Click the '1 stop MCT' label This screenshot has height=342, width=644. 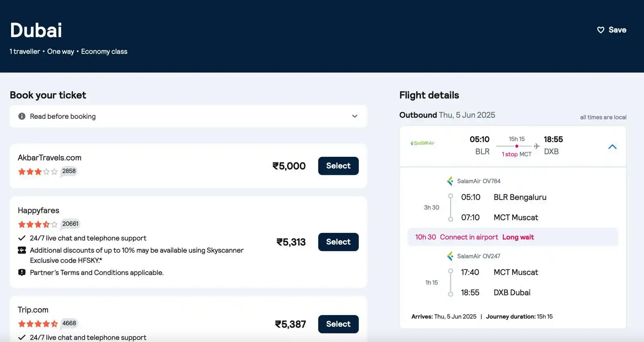(516, 154)
